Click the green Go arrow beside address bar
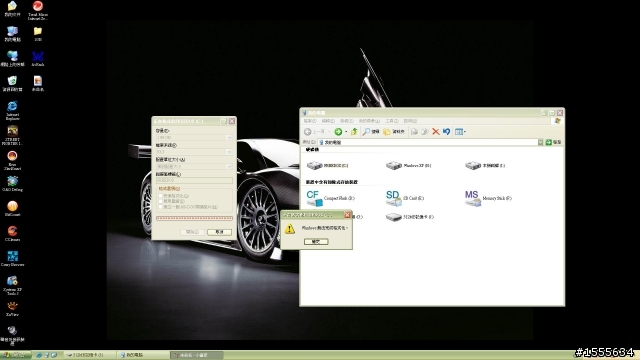 pos(549,142)
